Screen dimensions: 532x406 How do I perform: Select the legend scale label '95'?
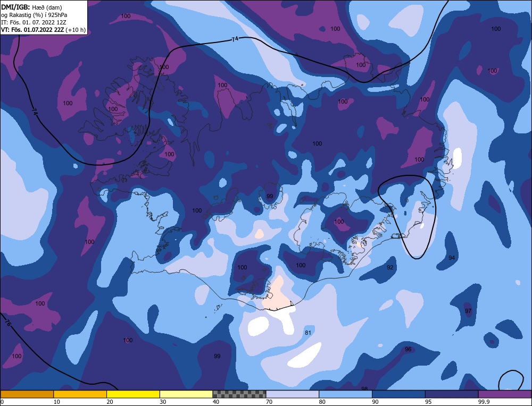tap(428, 402)
